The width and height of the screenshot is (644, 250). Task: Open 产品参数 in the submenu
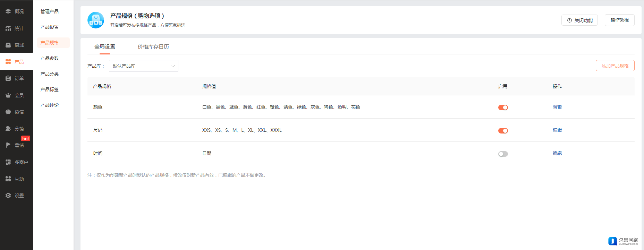click(50, 58)
